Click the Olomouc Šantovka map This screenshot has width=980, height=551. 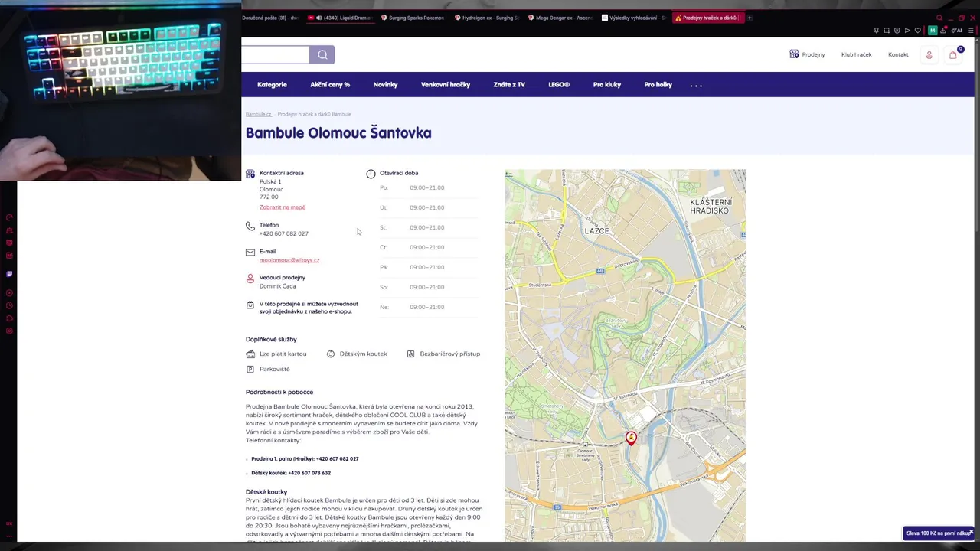click(x=625, y=356)
